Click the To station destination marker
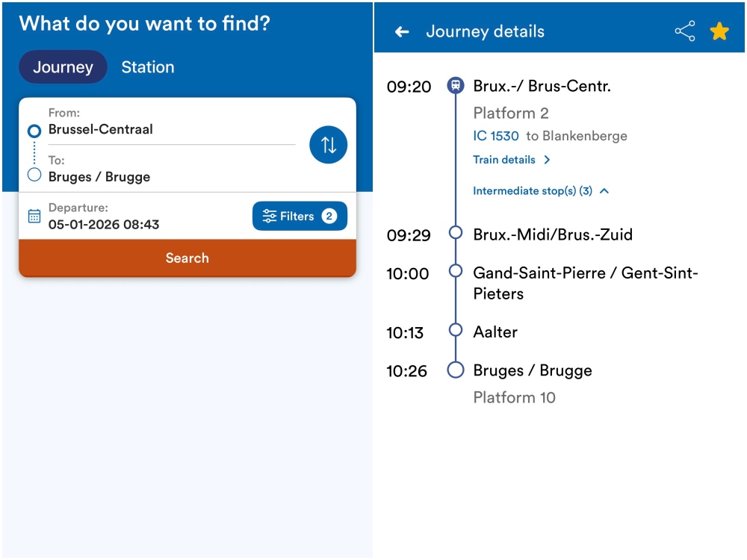Viewport: 747px width, 560px height. (34, 175)
